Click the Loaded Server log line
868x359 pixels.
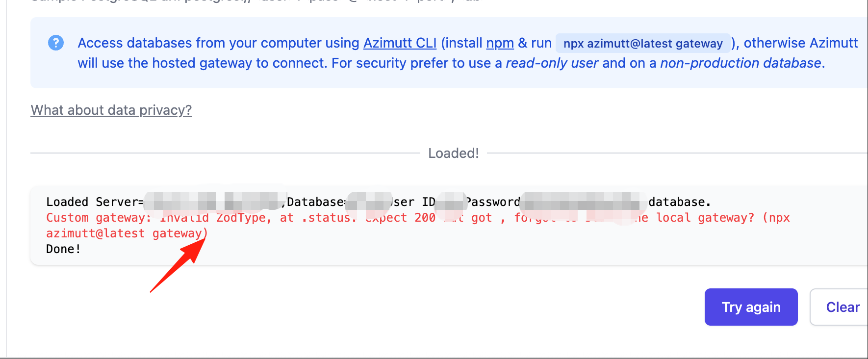(379, 202)
